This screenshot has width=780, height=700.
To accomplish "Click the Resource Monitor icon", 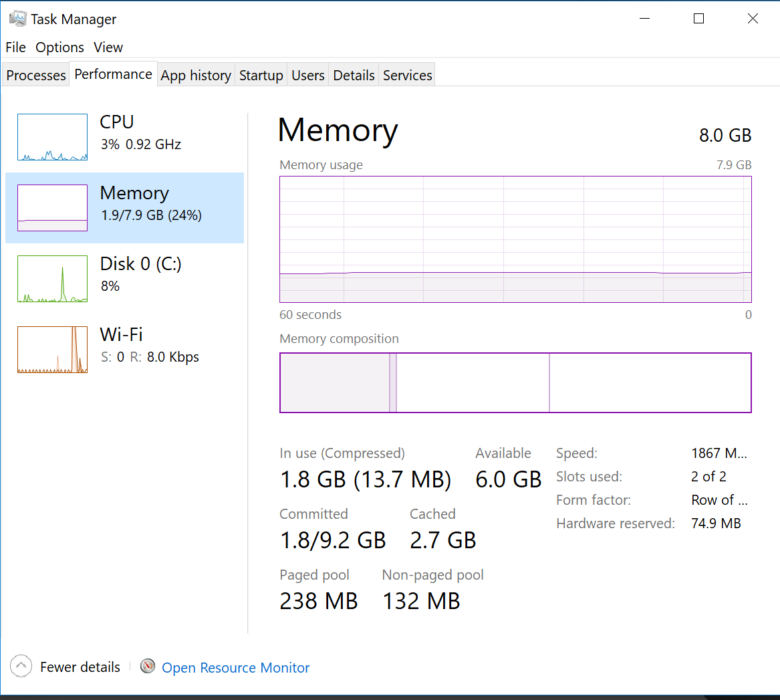I will pyautogui.click(x=148, y=667).
